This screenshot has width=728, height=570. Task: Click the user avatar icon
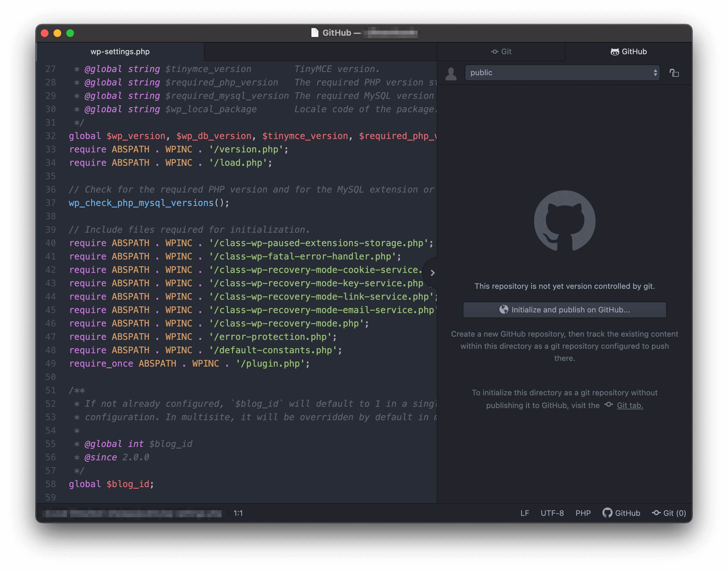pyautogui.click(x=451, y=73)
